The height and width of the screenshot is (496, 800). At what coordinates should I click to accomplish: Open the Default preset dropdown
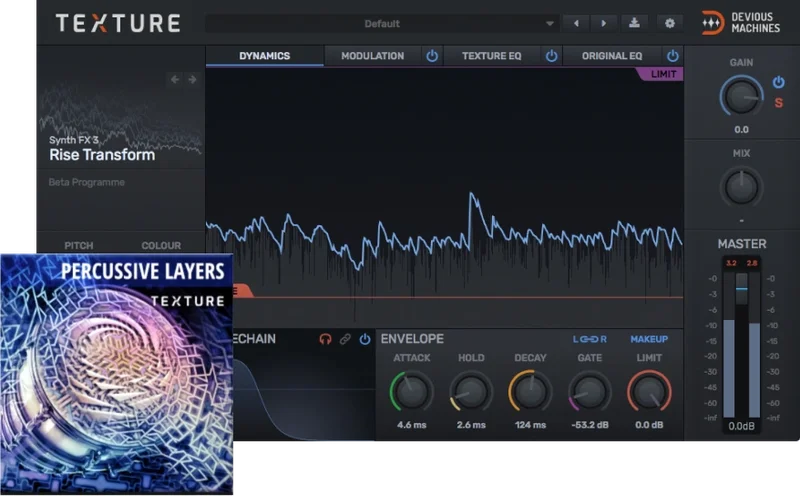(x=382, y=23)
